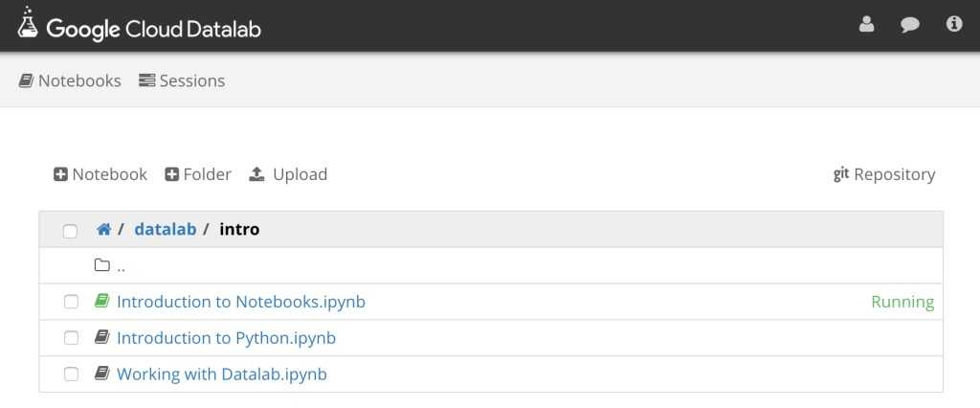This screenshot has height=408, width=980.
Task: Create a new Notebook
Action: [100, 174]
